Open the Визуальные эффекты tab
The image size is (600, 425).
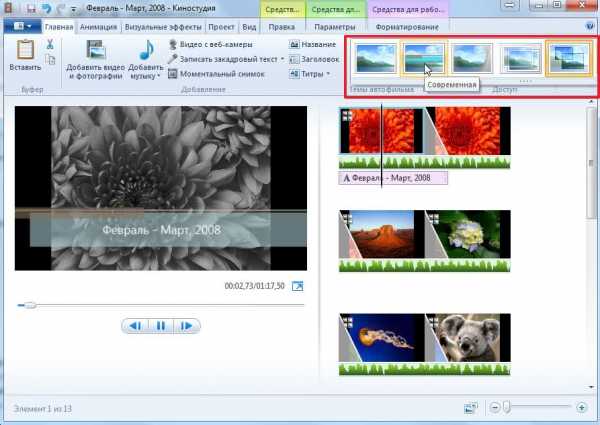[x=163, y=27]
